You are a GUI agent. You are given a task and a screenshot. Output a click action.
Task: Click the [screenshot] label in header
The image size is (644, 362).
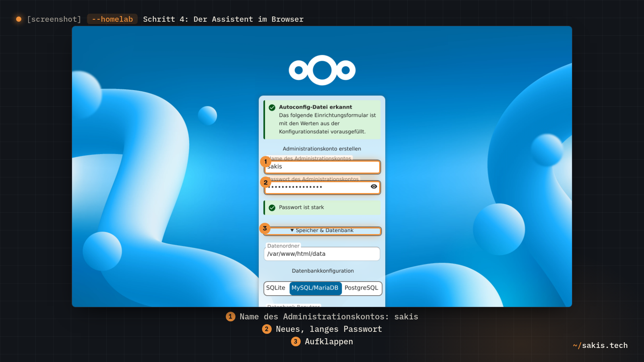54,19
